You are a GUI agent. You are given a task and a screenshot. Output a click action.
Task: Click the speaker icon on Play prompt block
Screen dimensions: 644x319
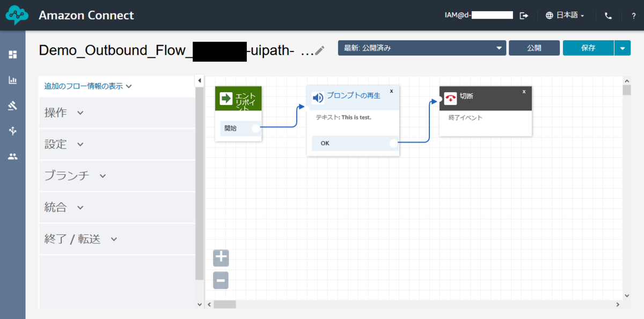click(318, 98)
